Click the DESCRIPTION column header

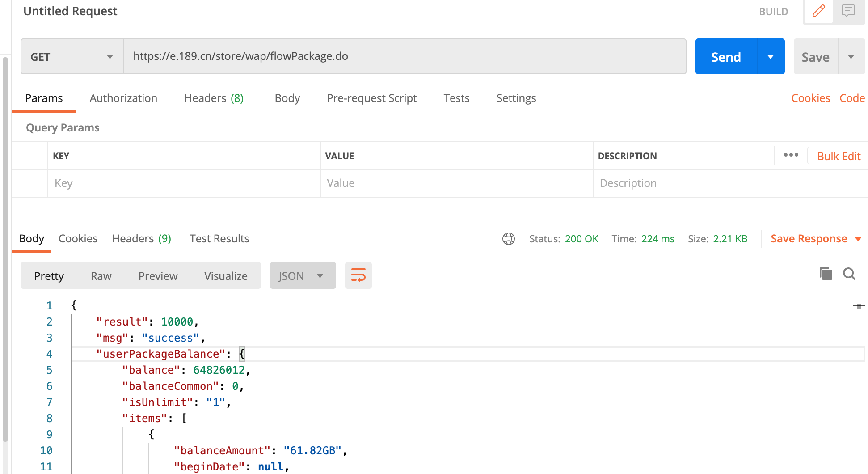tap(627, 156)
